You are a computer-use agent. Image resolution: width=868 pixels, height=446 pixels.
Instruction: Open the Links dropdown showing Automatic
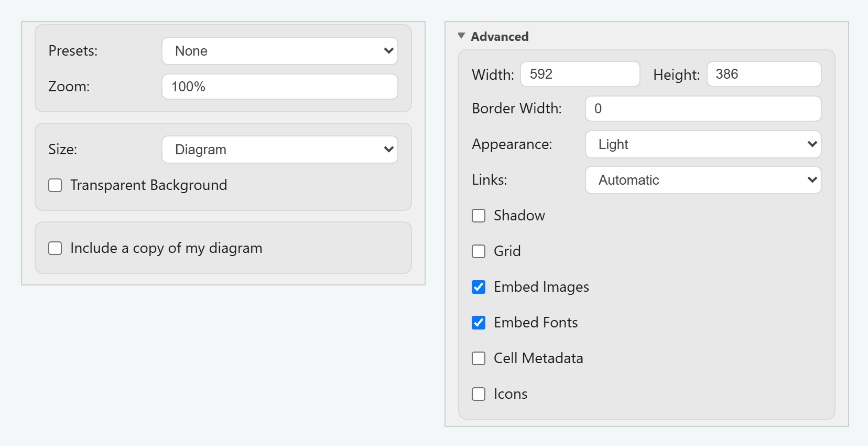coord(703,180)
